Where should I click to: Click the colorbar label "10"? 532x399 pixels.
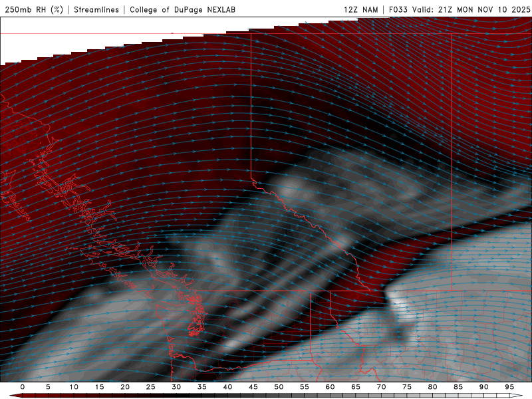point(74,387)
